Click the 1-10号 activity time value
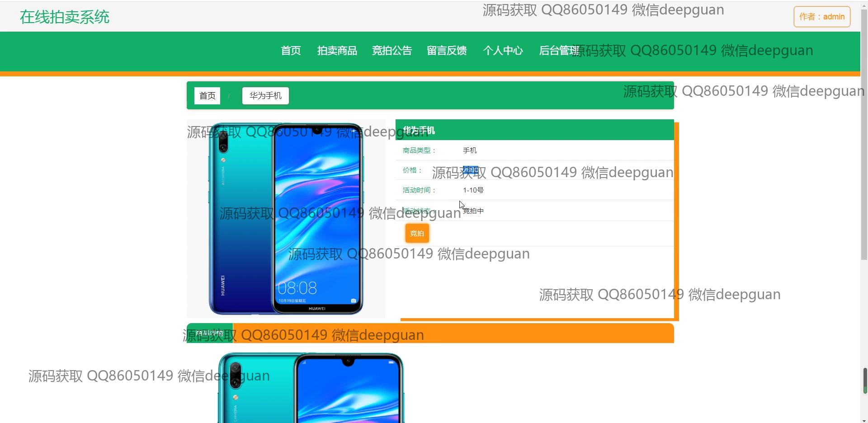 tap(473, 190)
